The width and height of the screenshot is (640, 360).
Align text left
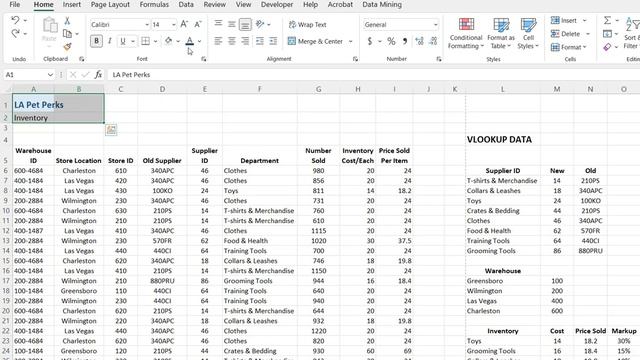[218, 41]
